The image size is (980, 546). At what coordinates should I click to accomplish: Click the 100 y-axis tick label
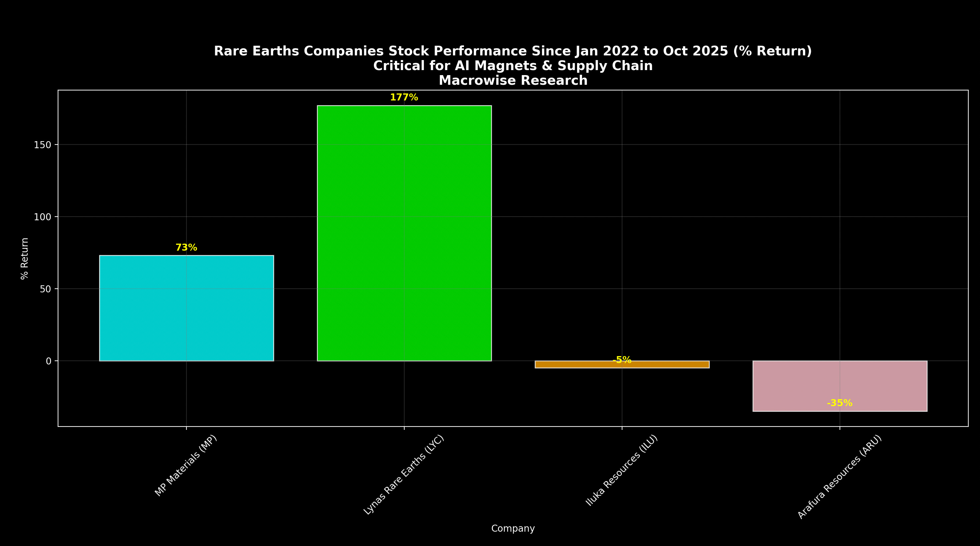click(x=42, y=217)
